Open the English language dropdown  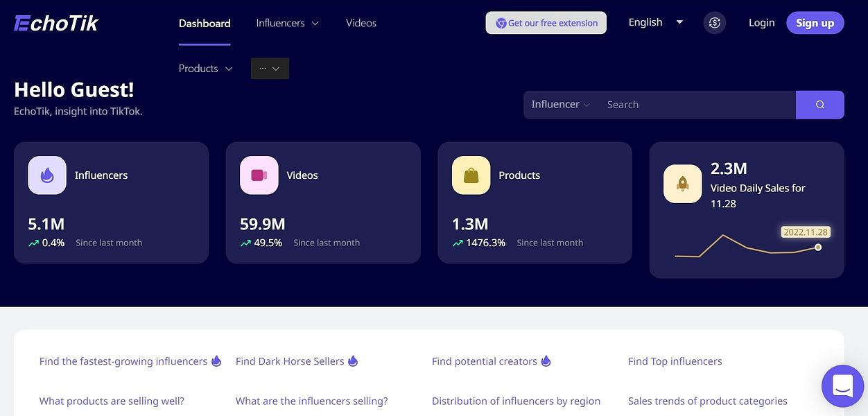click(x=656, y=22)
